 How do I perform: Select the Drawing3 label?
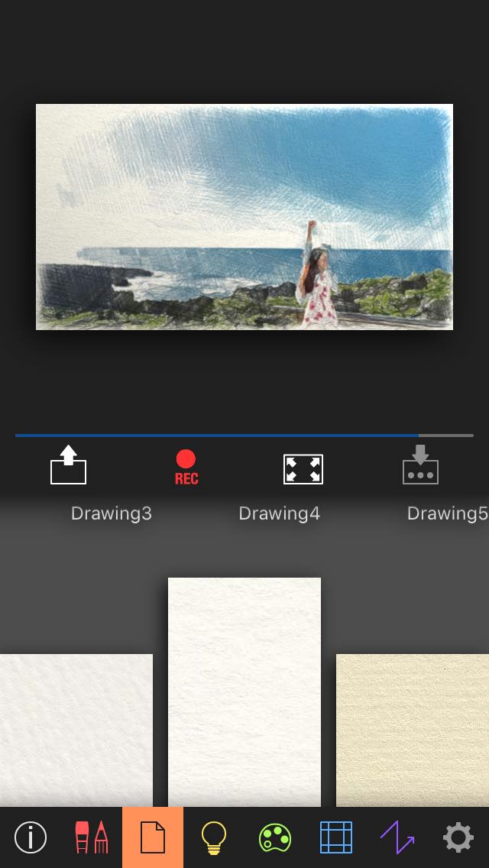[x=112, y=513]
